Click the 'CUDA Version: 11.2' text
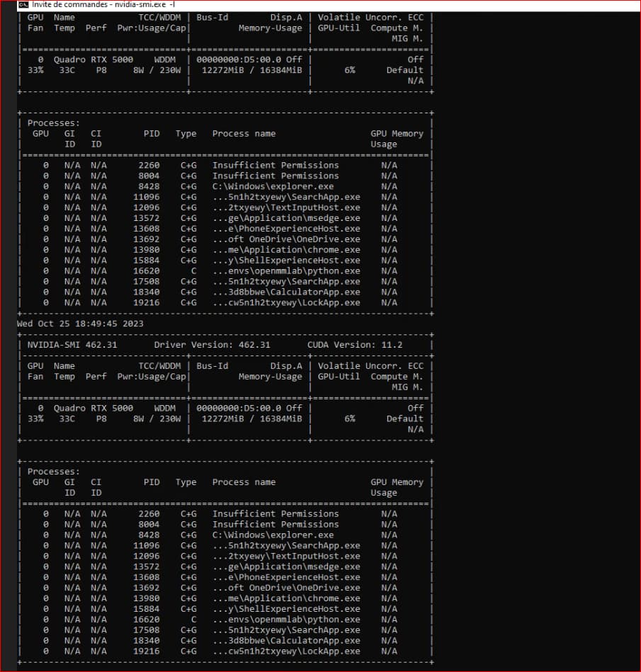Viewport: 641px width, 672px height. point(354,345)
